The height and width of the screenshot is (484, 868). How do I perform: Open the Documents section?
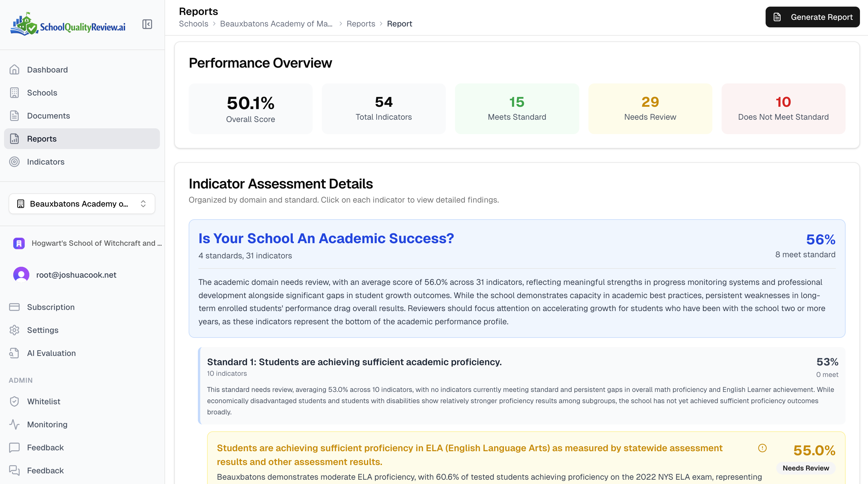pos(49,116)
